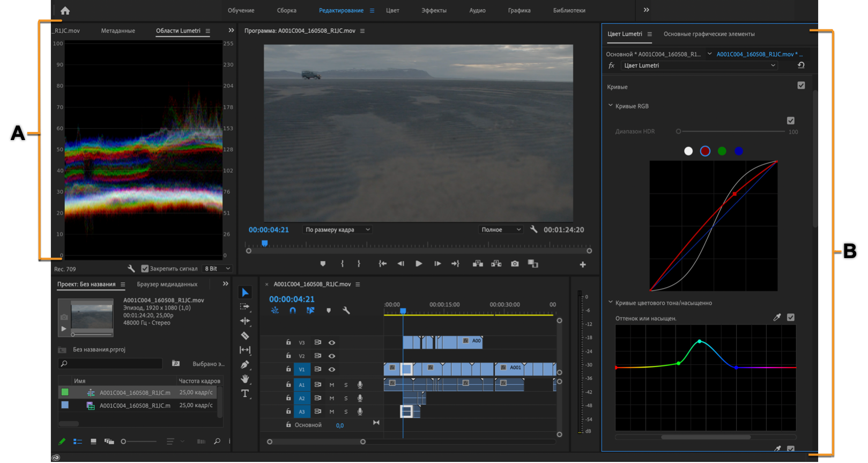Step forward one frame
This screenshot has height=463, width=868.
(437, 264)
